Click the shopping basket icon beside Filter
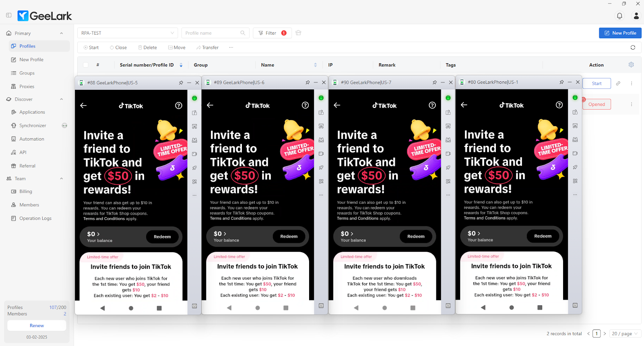The height and width of the screenshot is (346, 644). pos(298,33)
